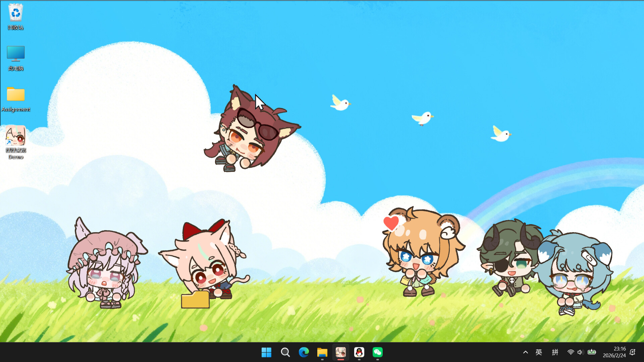This screenshot has height=362, width=644.
Task: Open 此电脑 from the desktop
Action: 15,54
